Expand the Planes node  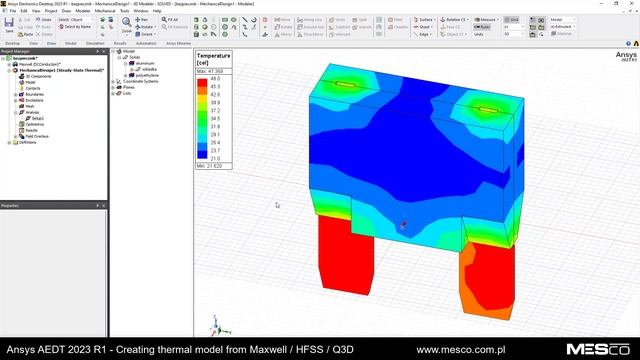click(113, 87)
